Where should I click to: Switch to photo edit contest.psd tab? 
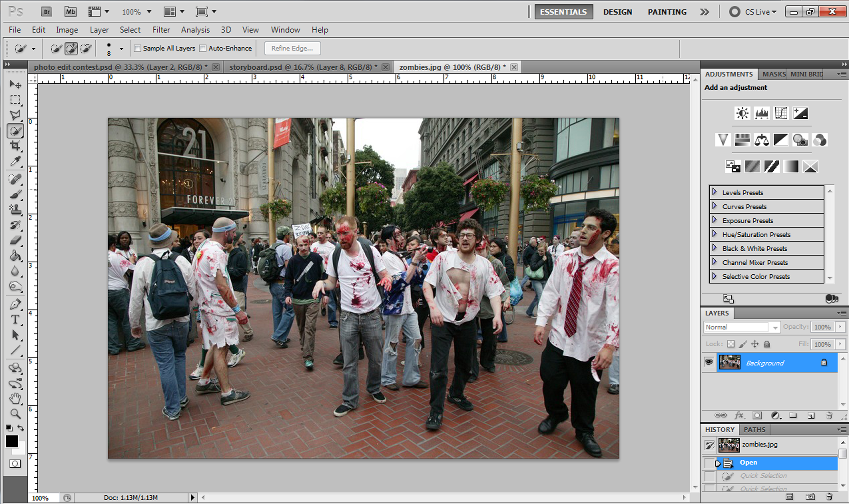121,67
